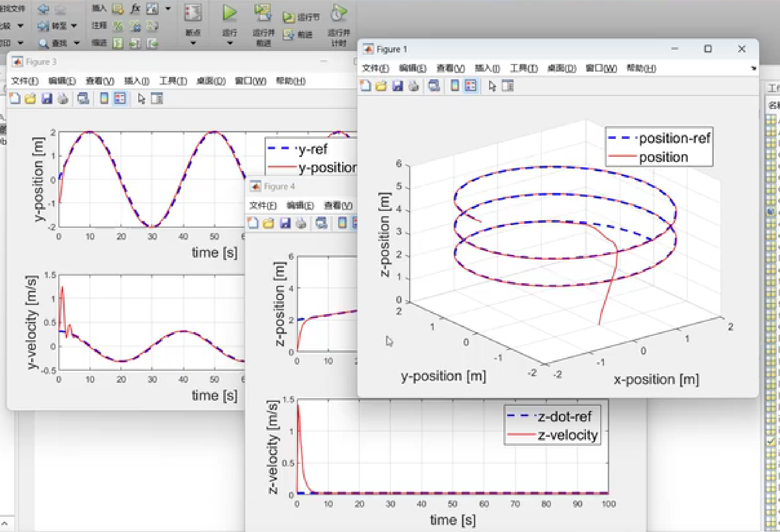Expand dropdown arrow beneath the Run button
The width and height of the screenshot is (780, 532).
(230, 43)
